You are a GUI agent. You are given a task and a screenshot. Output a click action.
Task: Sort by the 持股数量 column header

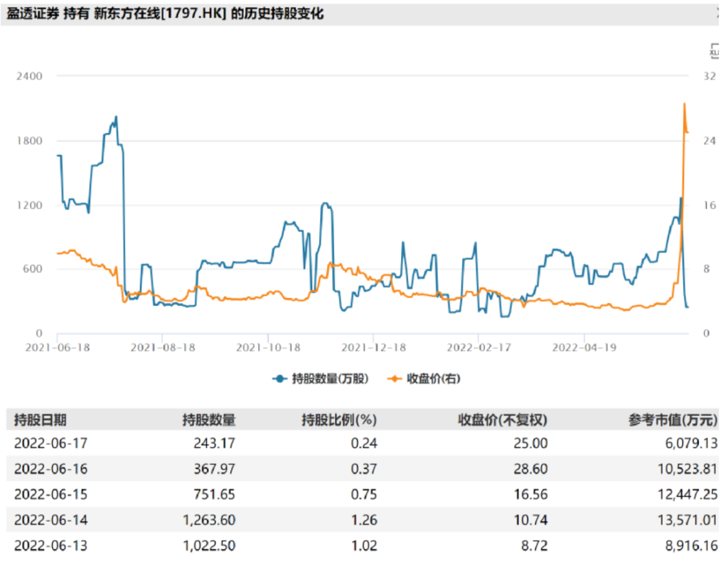[209, 420]
